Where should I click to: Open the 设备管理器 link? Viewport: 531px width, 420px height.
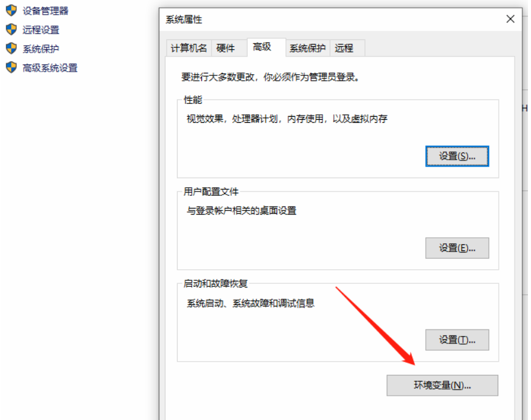46,11
